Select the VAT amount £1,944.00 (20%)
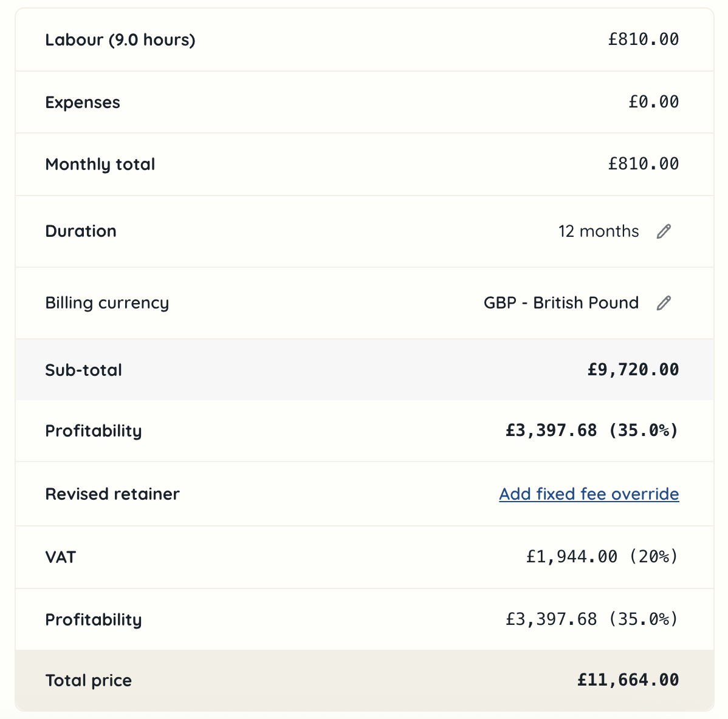728x719 pixels. click(602, 557)
